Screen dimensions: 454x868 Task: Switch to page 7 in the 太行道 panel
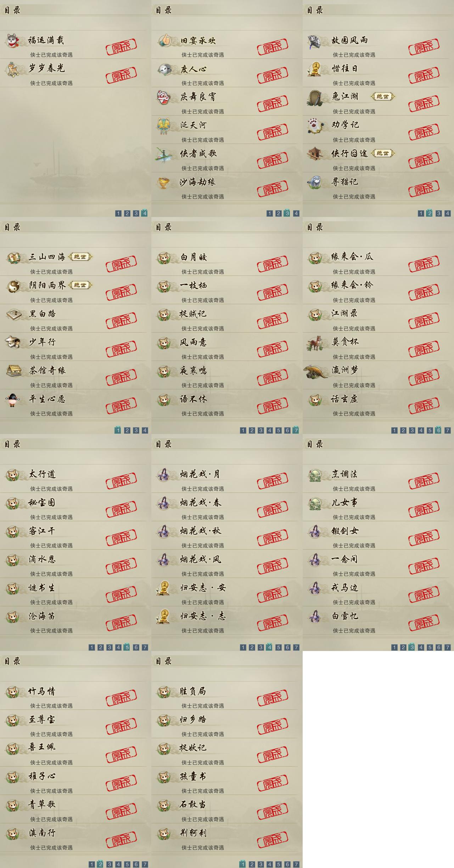pyautogui.click(x=145, y=647)
